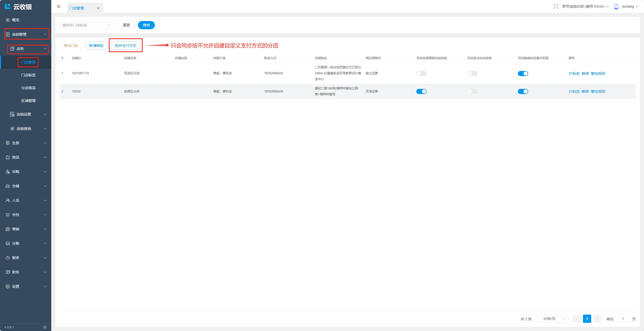Open the 门店标签 sidebar menu item

(28, 75)
